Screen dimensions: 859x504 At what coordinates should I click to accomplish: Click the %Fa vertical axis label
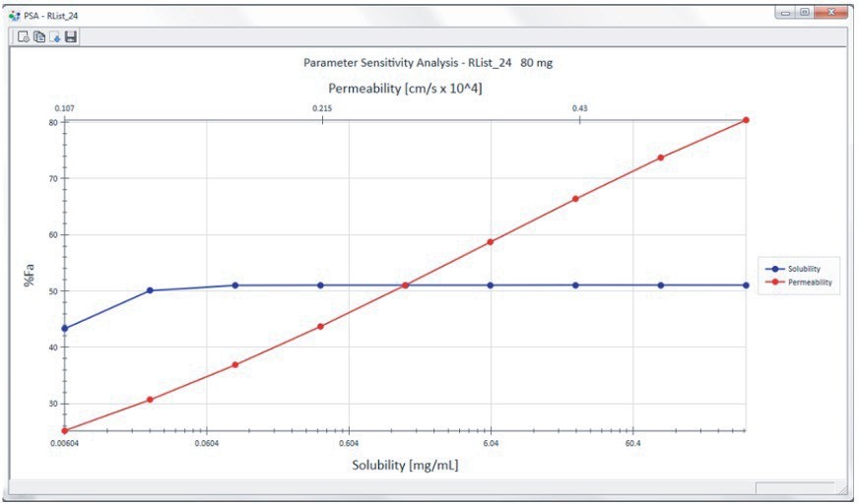tap(29, 276)
